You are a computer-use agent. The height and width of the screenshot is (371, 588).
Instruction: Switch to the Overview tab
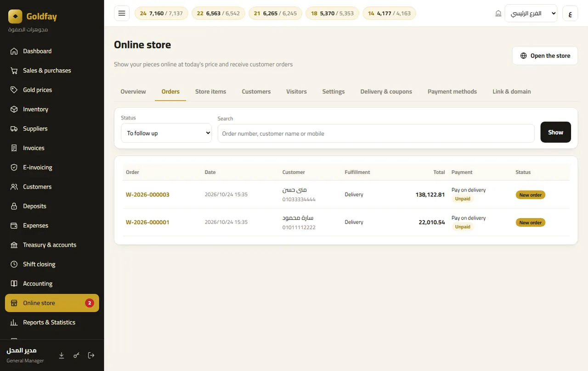pyautogui.click(x=133, y=91)
